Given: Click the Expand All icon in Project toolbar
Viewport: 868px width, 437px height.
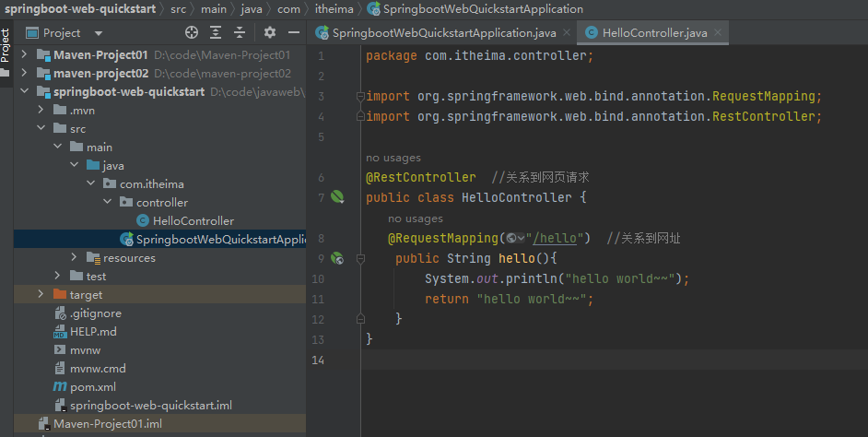Looking at the screenshot, I should [216, 32].
